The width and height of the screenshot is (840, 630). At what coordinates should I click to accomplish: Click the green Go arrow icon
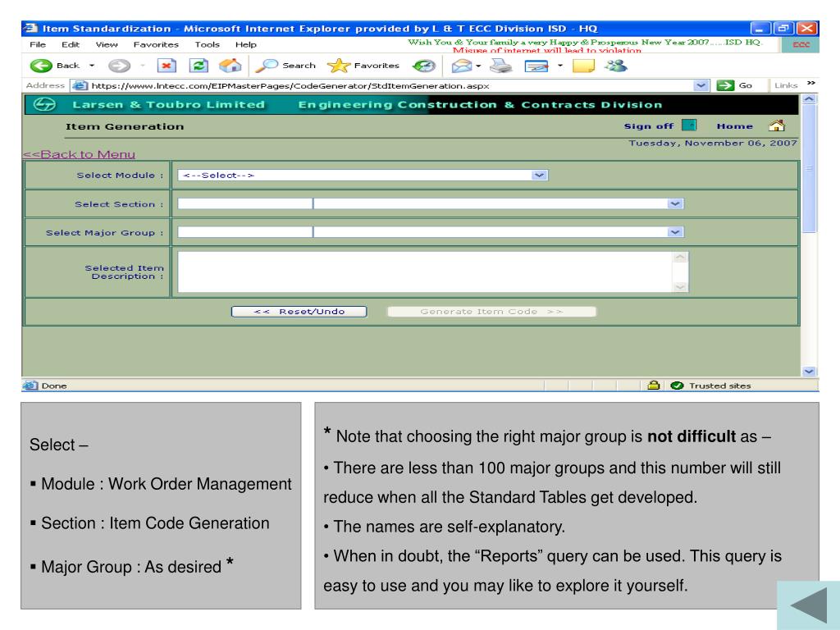tap(725, 85)
